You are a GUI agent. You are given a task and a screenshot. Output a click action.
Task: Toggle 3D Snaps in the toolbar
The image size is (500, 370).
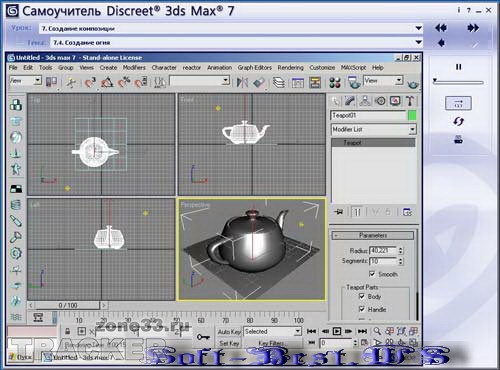tap(90, 82)
